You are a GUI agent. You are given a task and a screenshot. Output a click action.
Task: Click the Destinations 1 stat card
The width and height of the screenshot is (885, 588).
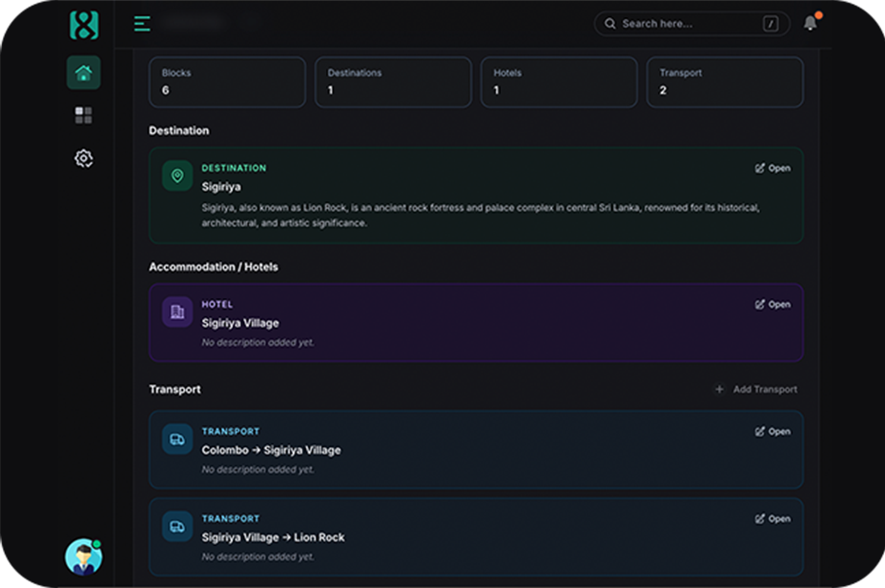coord(394,82)
